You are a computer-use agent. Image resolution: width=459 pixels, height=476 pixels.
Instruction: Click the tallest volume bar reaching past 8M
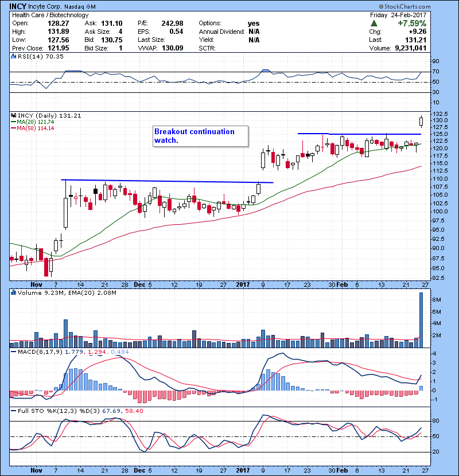[x=421, y=320]
